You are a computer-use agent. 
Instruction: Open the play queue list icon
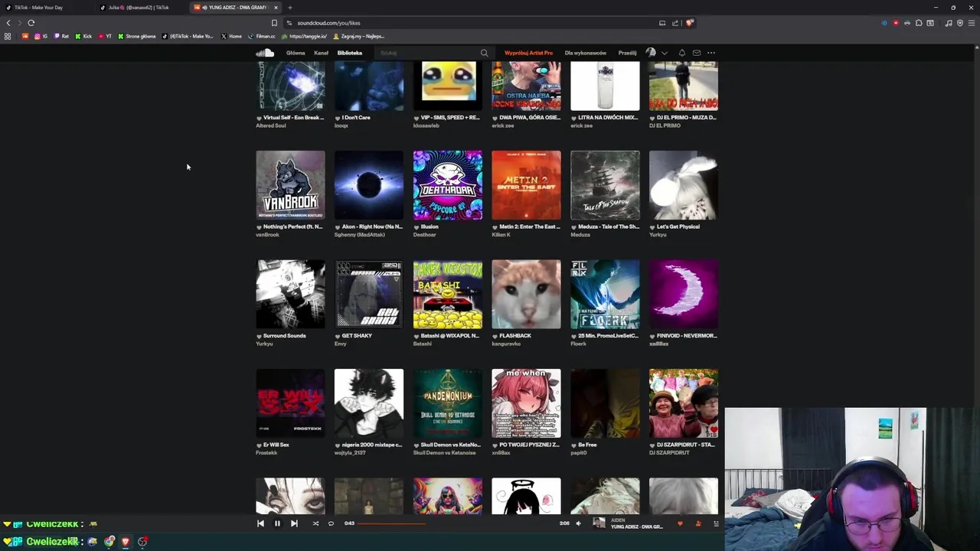[x=716, y=523]
